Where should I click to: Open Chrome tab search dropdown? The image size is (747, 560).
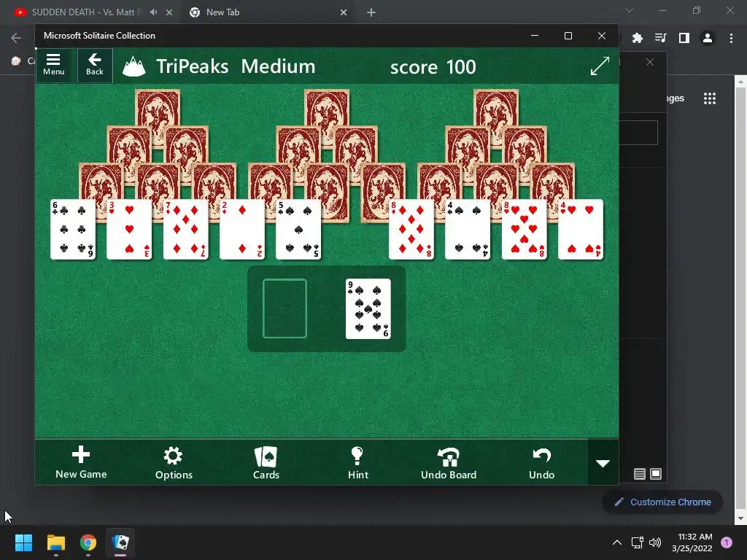click(x=630, y=10)
